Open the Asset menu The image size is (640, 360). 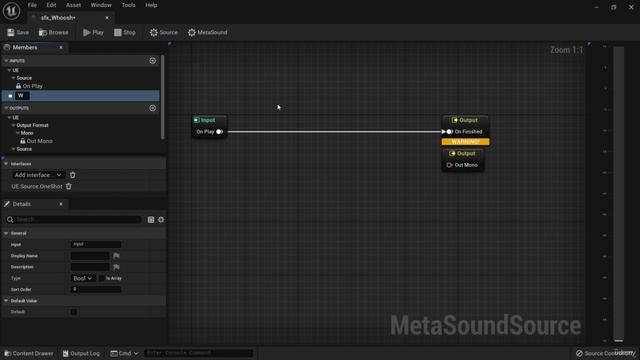coord(73,5)
